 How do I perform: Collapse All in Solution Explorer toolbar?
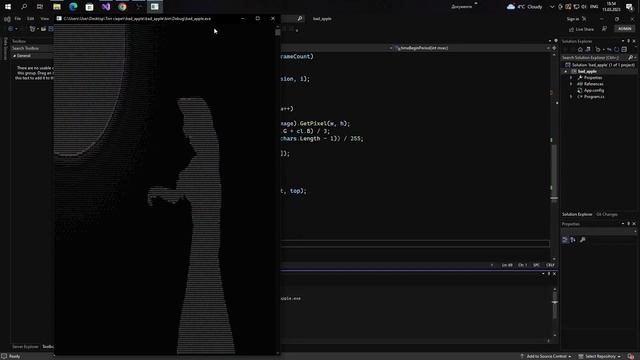624,50
